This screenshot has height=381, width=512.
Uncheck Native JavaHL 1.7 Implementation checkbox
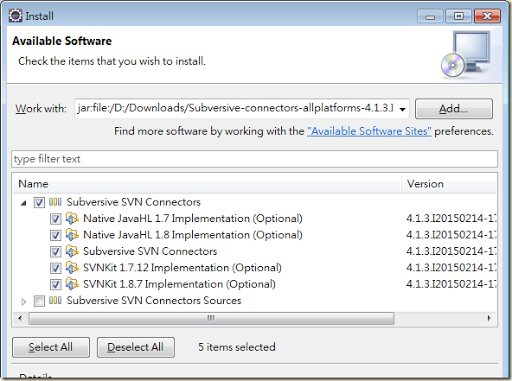pos(55,219)
